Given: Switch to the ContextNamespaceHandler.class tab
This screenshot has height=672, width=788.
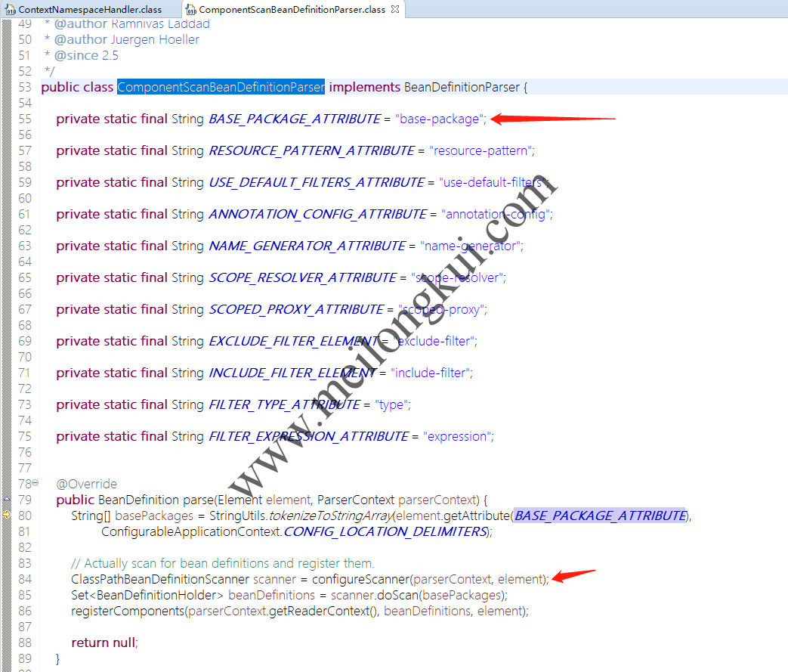Looking at the screenshot, I should [x=89, y=10].
